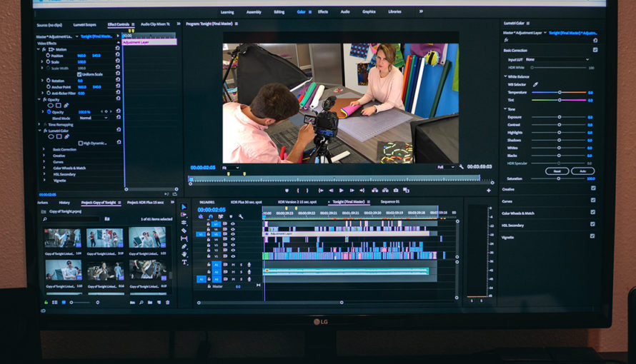Uncheck Color Wheels & Match checkbox

tap(592, 212)
